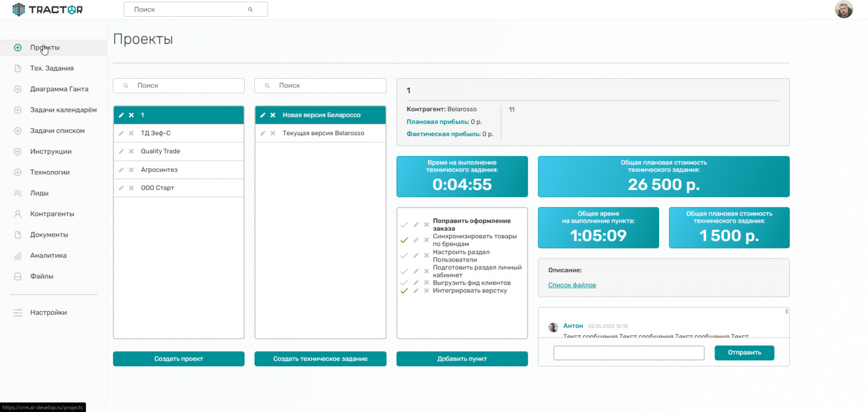Click the TRACTOR logo
The image size is (868, 412).
click(48, 10)
